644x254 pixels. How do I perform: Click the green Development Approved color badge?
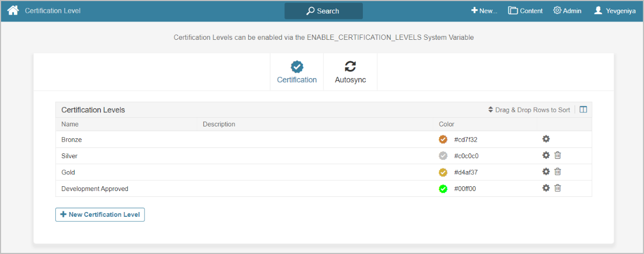(x=443, y=189)
